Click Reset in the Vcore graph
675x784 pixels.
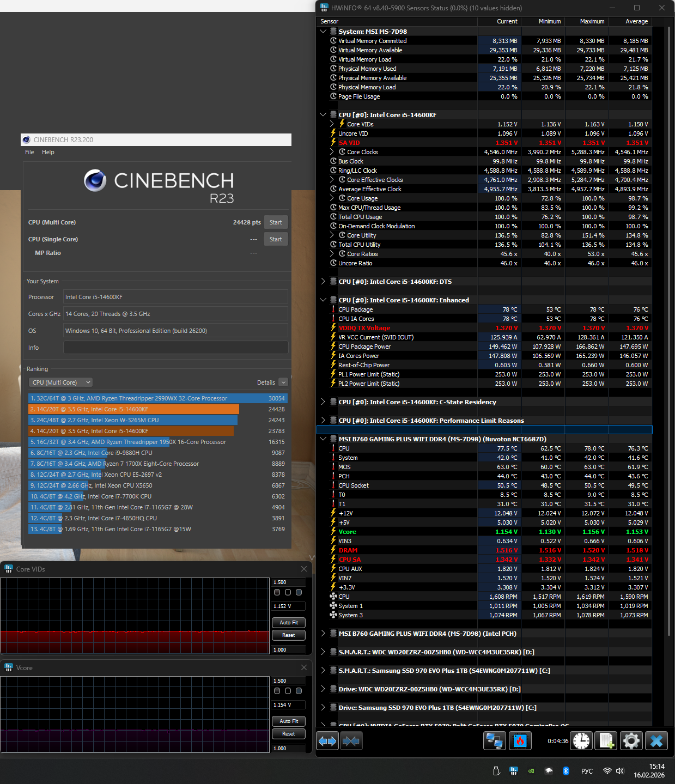click(289, 734)
